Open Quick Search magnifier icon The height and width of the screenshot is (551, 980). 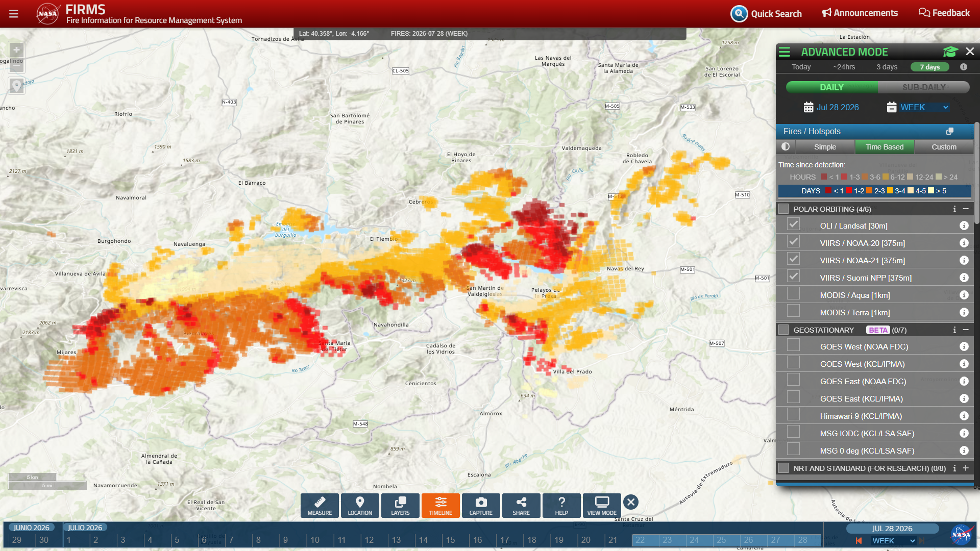739,14
